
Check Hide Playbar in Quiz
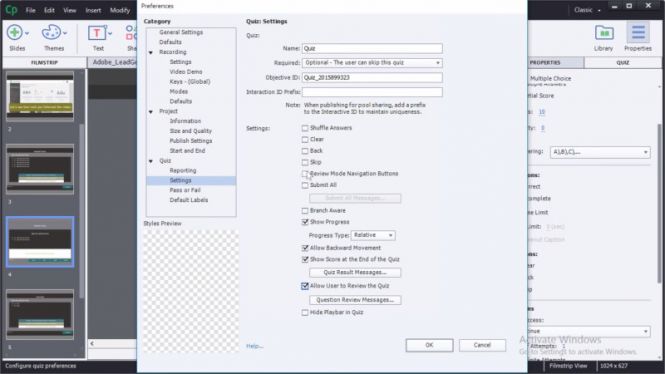(x=305, y=313)
